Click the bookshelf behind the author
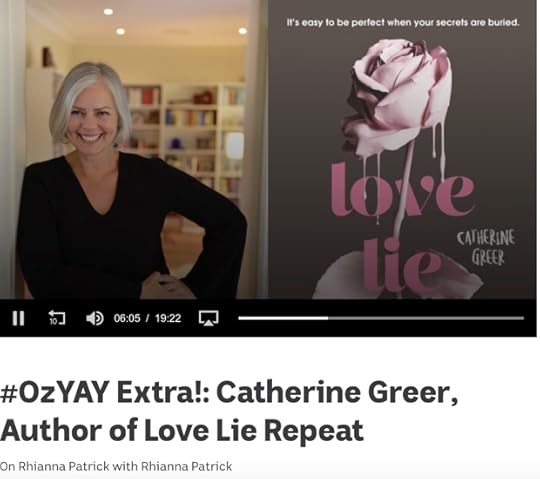The height and width of the screenshot is (479, 540). click(x=186, y=138)
